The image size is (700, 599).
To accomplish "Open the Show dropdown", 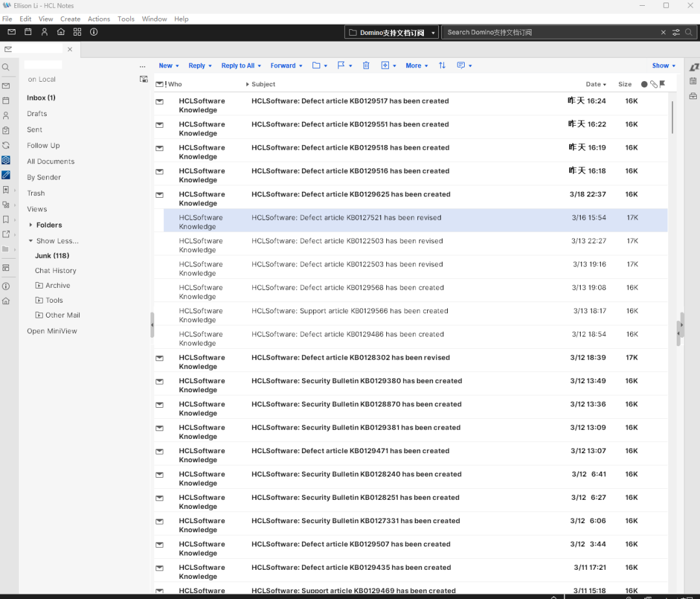I will point(664,65).
